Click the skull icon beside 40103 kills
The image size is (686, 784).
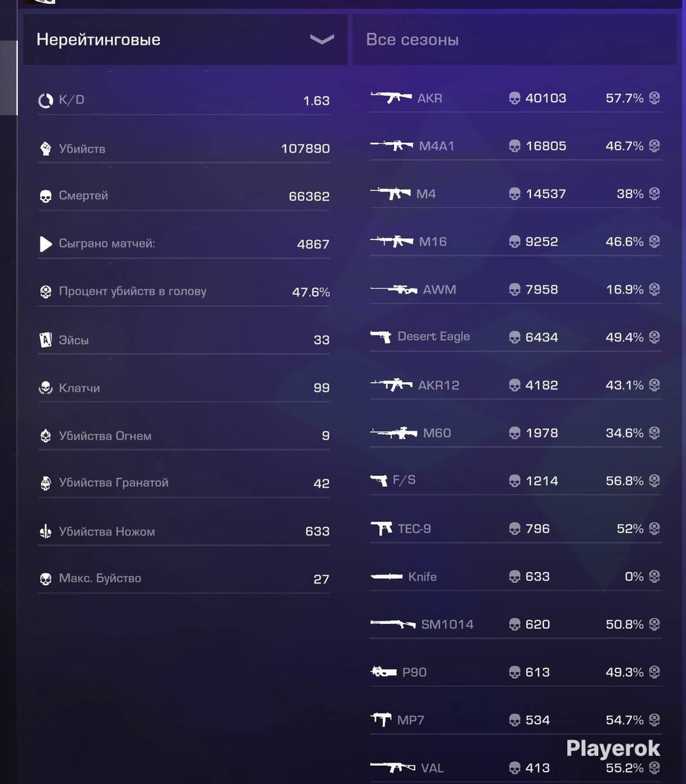[514, 98]
